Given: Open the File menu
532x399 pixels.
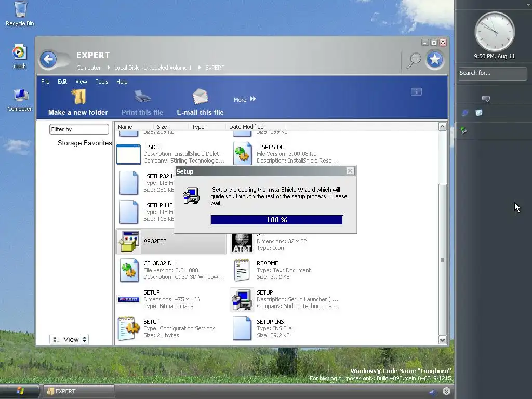Looking at the screenshot, I should click(x=45, y=82).
